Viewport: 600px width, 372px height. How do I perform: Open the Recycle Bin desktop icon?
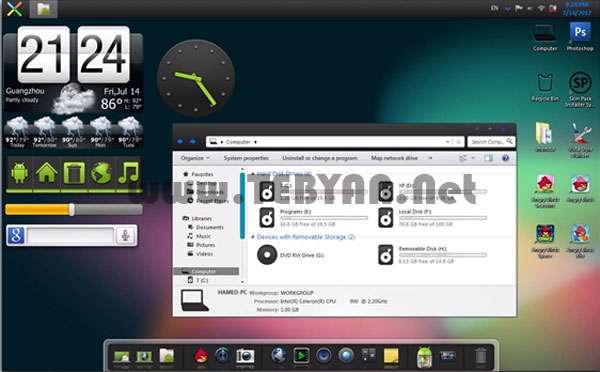[545, 87]
